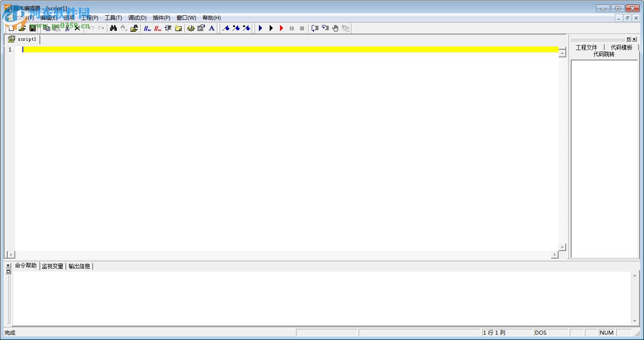Open font settings with the letter A icon
Screen dimensions: 644x340
pos(212,28)
